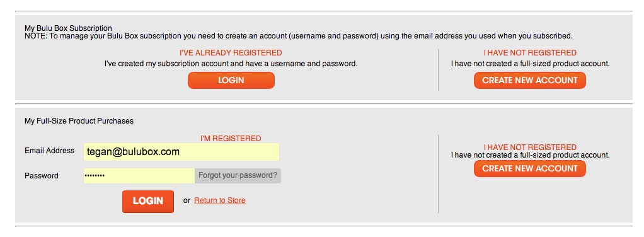Click "I have not created" text in purchases section
Viewport: 644px width, 237px height.
click(530, 155)
